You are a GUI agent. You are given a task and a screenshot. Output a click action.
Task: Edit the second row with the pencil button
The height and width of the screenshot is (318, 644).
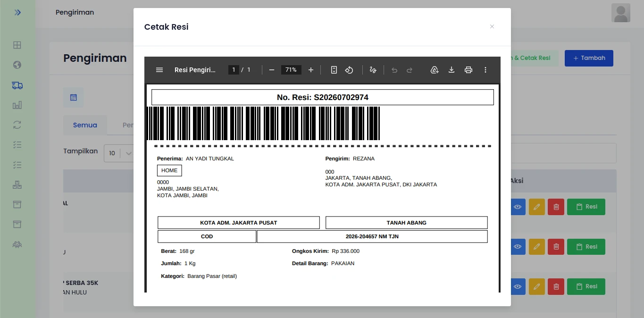(537, 247)
